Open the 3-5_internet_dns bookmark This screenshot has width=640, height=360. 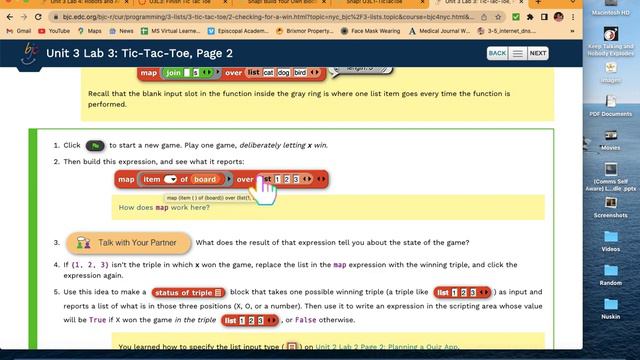tap(507, 31)
